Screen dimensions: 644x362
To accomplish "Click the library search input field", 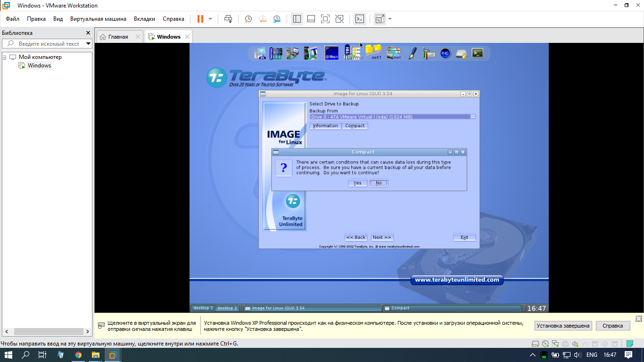I will pyautogui.click(x=49, y=43).
